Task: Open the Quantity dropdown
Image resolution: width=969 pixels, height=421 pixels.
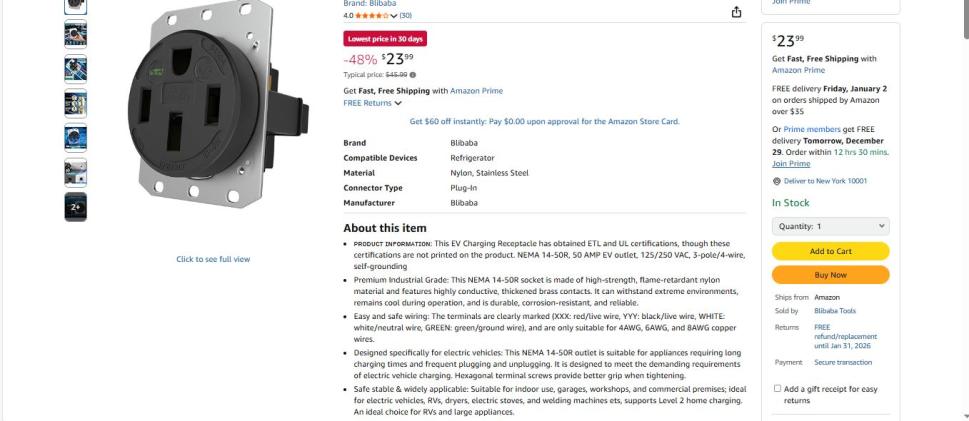Action: [x=830, y=227]
